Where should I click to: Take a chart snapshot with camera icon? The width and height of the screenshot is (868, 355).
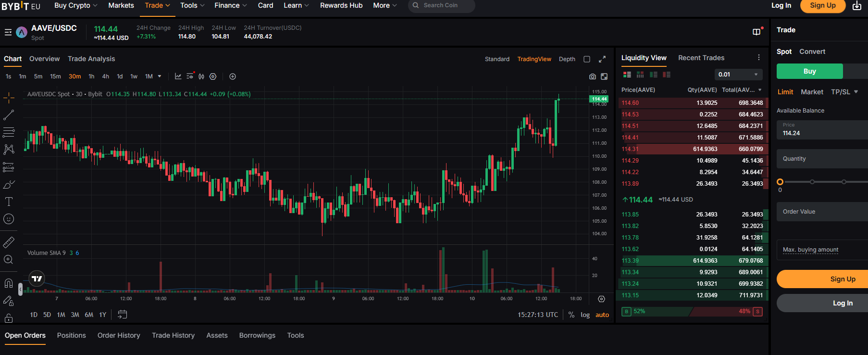pos(592,76)
